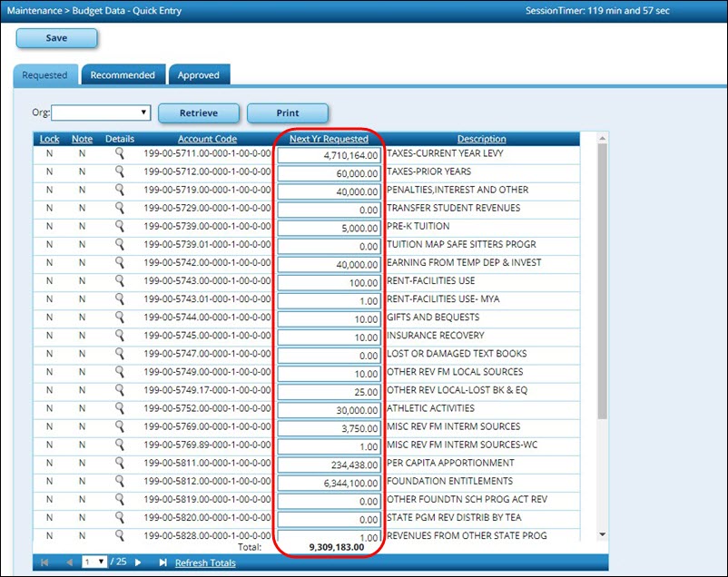The image size is (728, 577).
Task: Click the Refresh Totals link
Action: 205,562
